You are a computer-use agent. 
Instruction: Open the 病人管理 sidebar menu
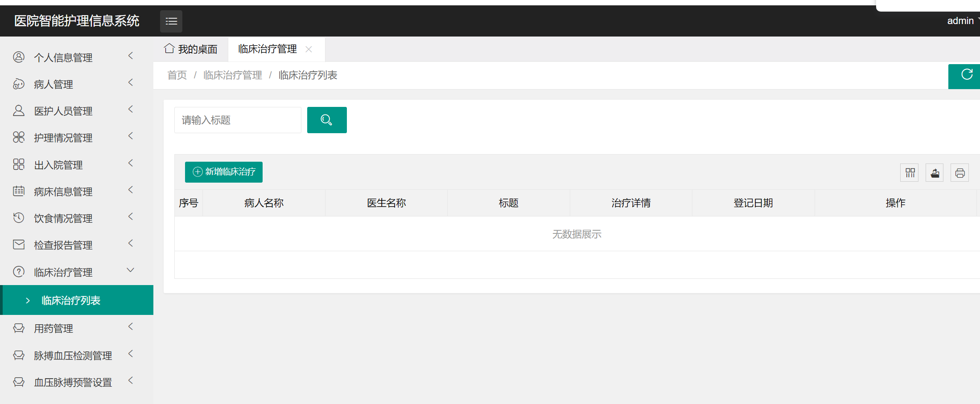77,84
